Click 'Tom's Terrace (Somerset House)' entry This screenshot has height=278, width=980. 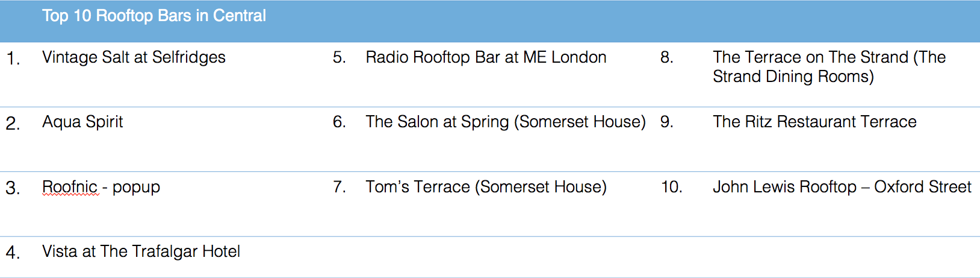pos(486,187)
